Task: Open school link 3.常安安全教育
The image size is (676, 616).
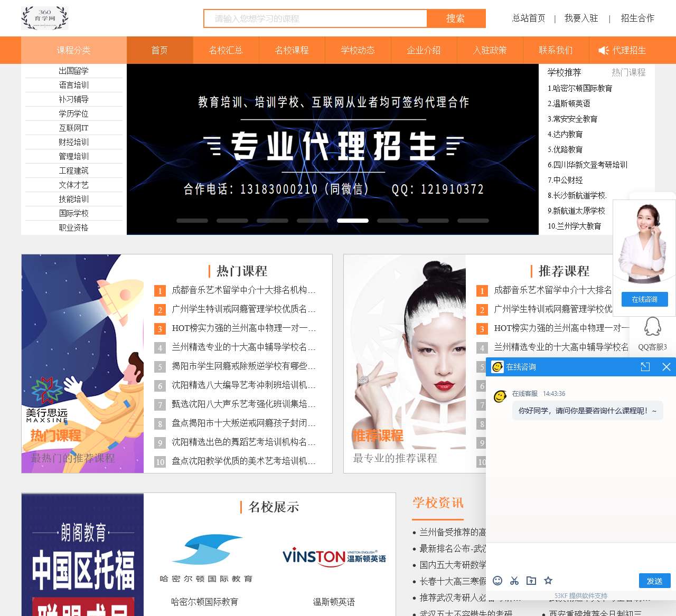Action: tap(572, 119)
